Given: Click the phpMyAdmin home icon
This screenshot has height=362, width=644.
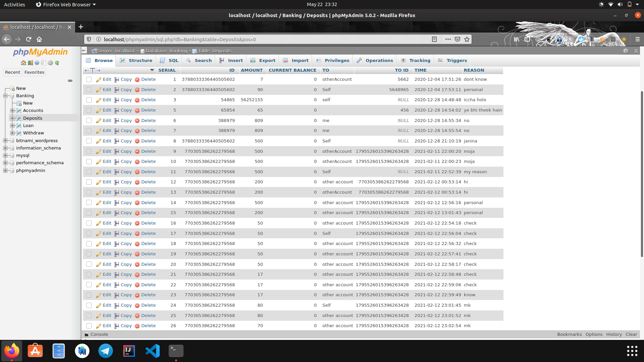Looking at the screenshot, I should tap(23, 63).
